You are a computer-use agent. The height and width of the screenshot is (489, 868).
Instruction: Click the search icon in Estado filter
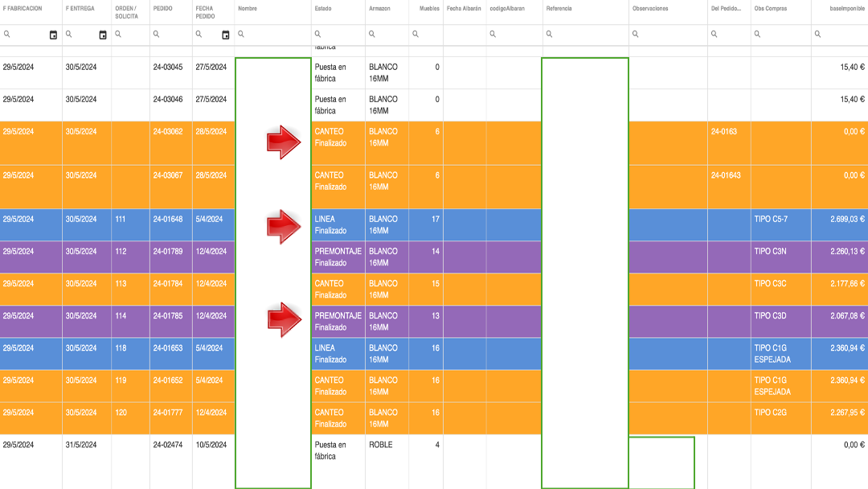[x=317, y=35]
